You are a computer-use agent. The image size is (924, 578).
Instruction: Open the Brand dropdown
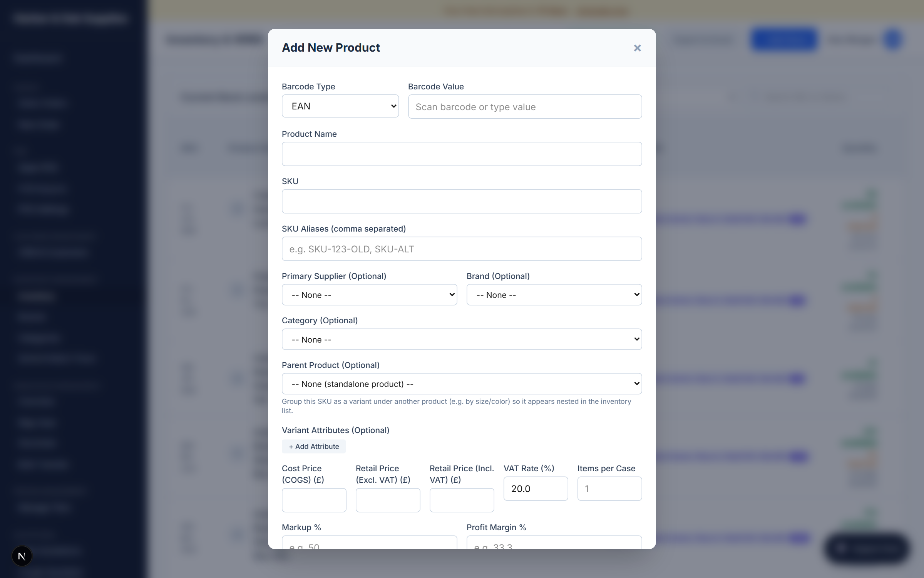point(554,295)
